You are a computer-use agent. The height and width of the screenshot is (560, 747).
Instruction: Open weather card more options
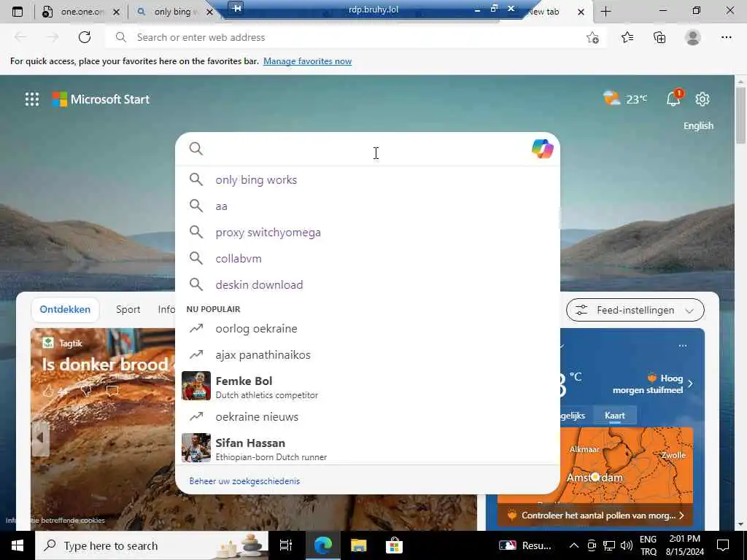click(x=683, y=346)
